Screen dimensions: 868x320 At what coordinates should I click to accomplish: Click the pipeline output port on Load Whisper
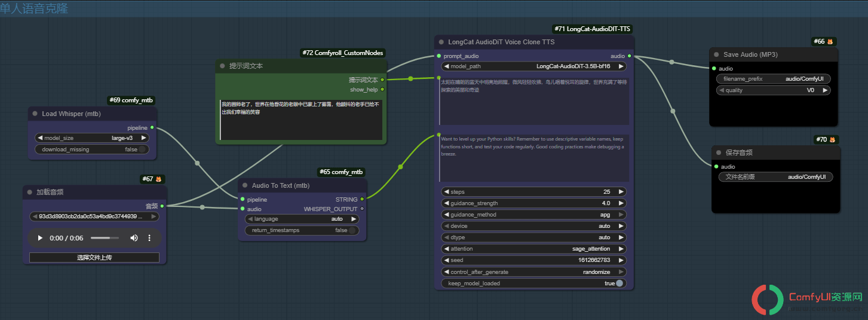point(152,127)
